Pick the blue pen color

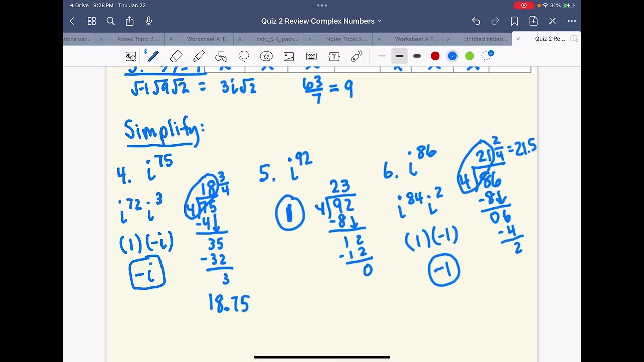tap(452, 56)
